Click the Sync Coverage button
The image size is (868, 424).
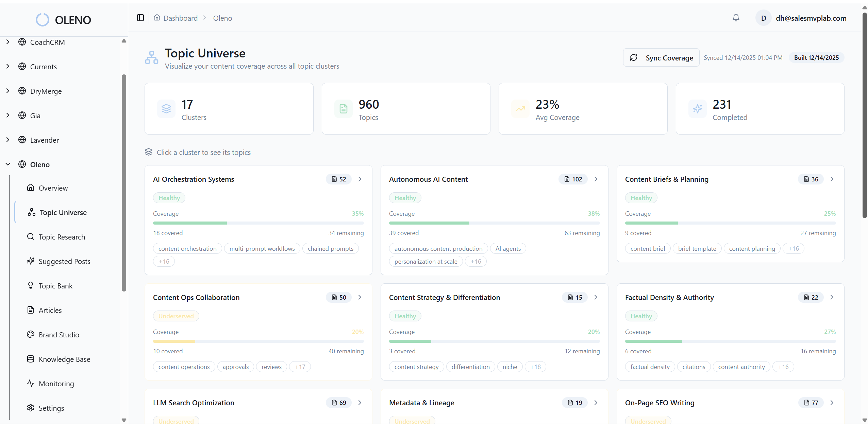pos(661,57)
